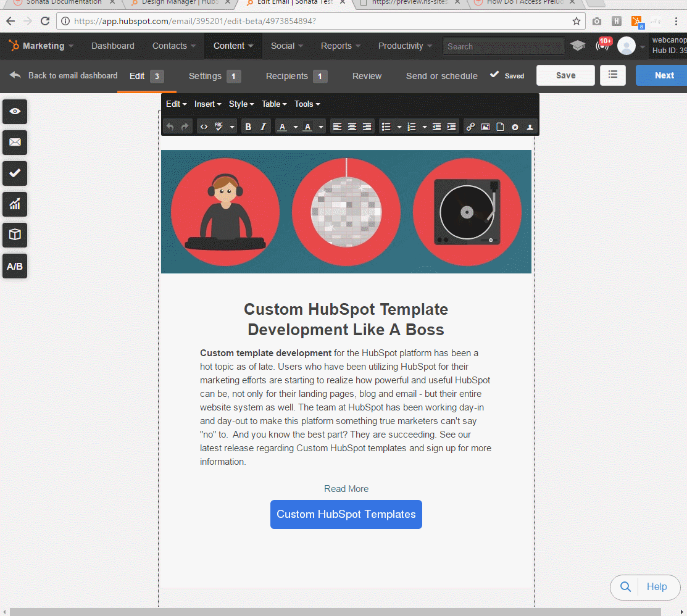Click the browser address bar URL
Screen dimensions: 687x616
(195, 21)
